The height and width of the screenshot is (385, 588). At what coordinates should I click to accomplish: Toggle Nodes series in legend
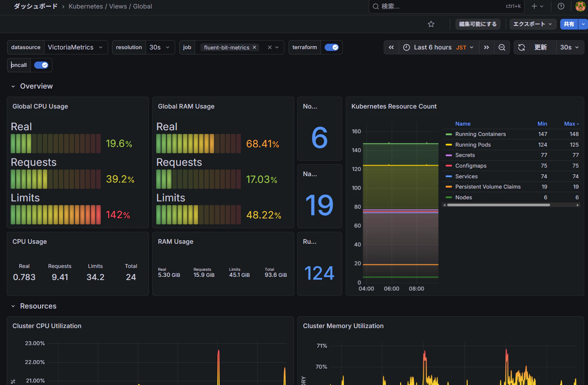[x=463, y=197]
